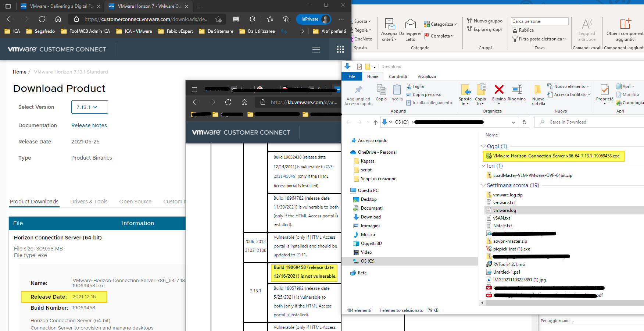Screen dimensions: 644x331
Task: Open the CVE-2021-45046 link in the kb.vmware.com page
Action: (x=304, y=171)
